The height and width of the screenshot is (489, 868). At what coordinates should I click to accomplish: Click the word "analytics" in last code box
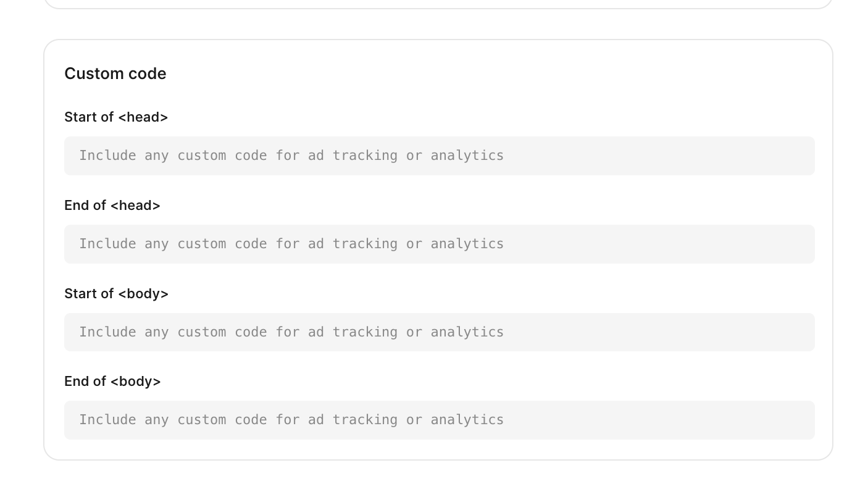[467, 420]
